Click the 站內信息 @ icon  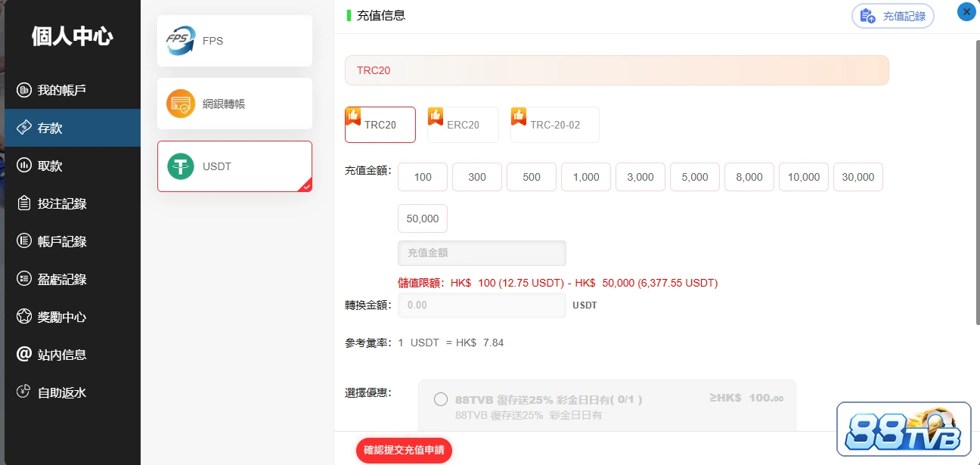pyautogui.click(x=23, y=354)
